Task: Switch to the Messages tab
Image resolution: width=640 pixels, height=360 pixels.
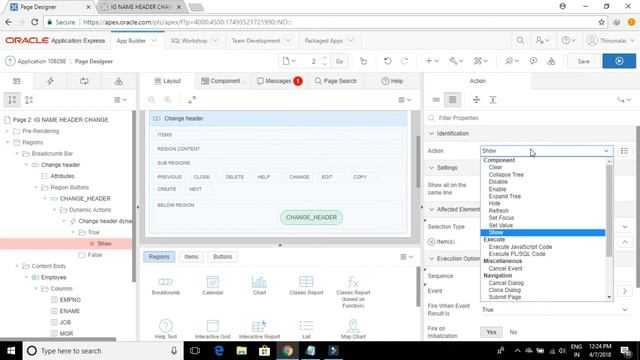Action: coord(279,81)
